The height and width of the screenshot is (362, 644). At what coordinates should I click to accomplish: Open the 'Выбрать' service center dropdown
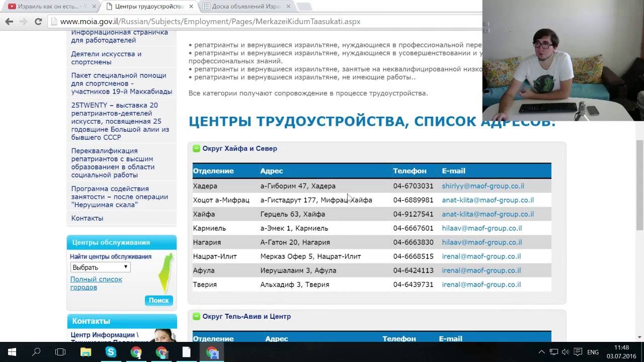click(100, 267)
